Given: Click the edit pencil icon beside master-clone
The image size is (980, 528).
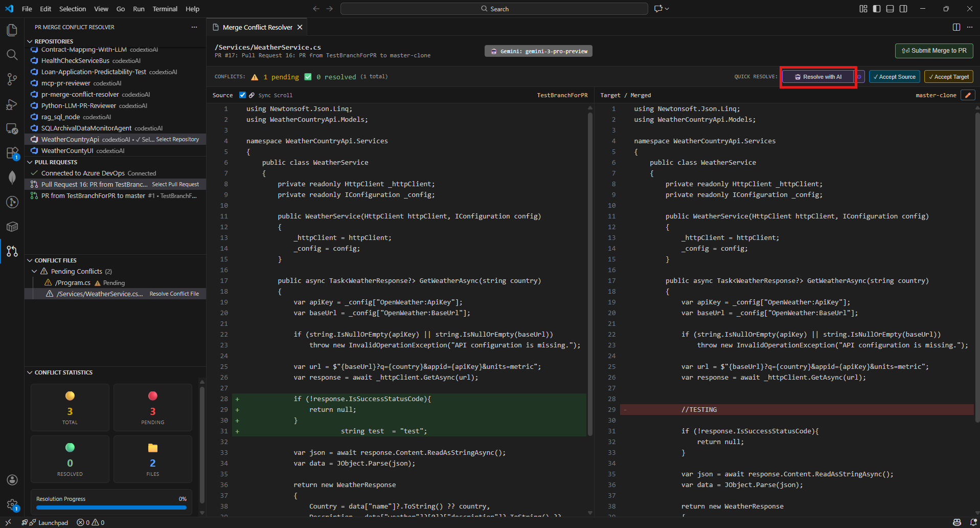Looking at the screenshot, I should click(x=968, y=95).
